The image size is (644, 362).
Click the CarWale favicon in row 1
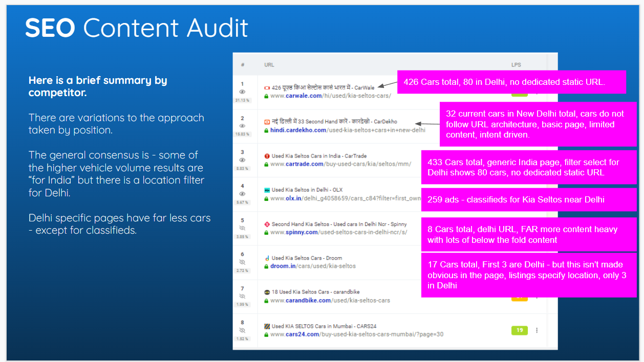point(267,88)
